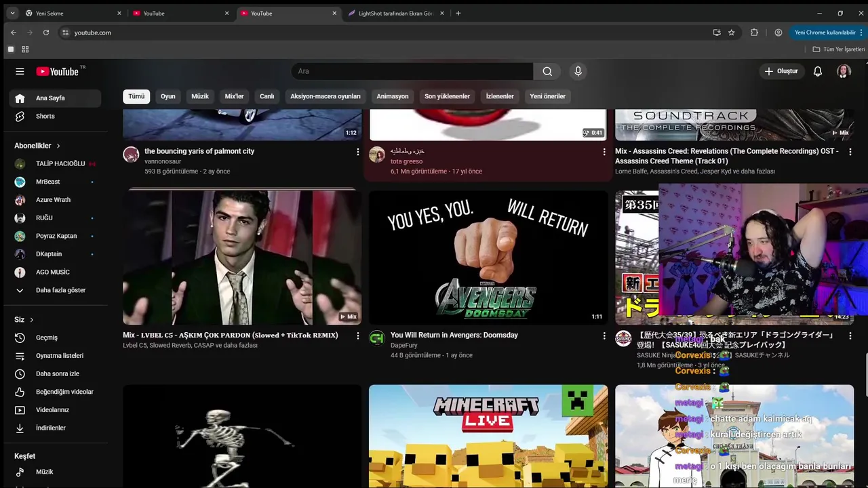
Task: Select the Tümü filter chip
Action: pyautogui.click(x=136, y=96)
